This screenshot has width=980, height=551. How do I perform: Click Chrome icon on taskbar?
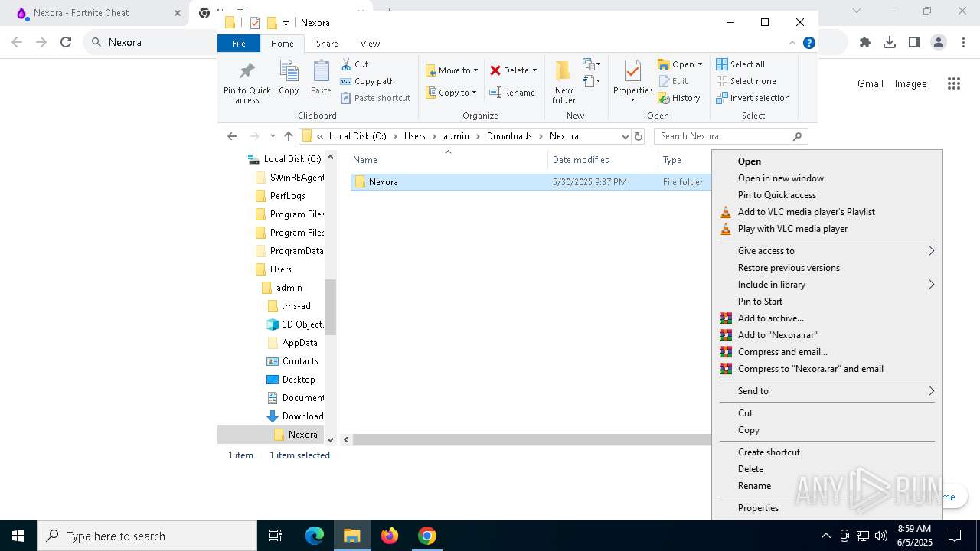pos(427,536)
